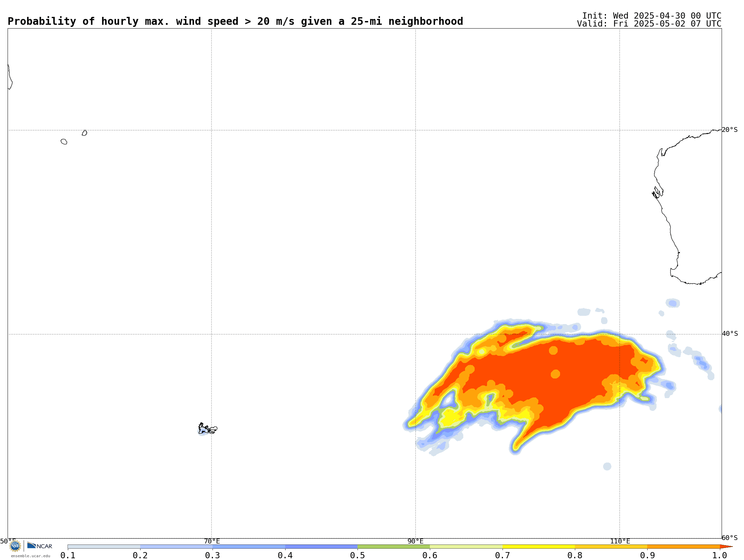
Task: Click the 0.3 colorbar tick label
Action: [213, 555]
